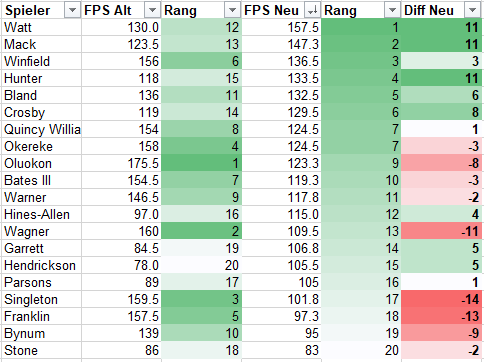Select the Hendrickson name cell

coord(41,265)
